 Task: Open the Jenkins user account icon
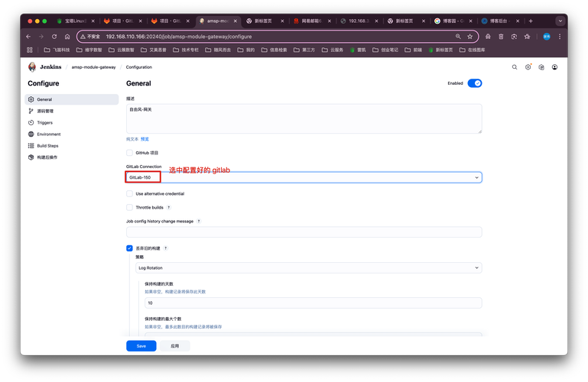click(x=554, y=67)
